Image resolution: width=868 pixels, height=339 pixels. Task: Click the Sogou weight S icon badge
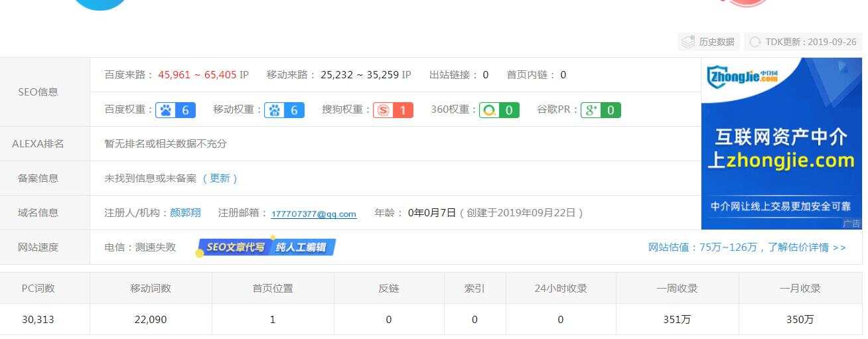(x=383, y=110)
